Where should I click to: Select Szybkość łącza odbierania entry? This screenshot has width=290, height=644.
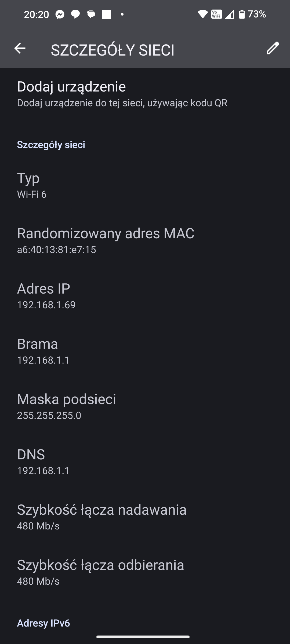(101, 572)
